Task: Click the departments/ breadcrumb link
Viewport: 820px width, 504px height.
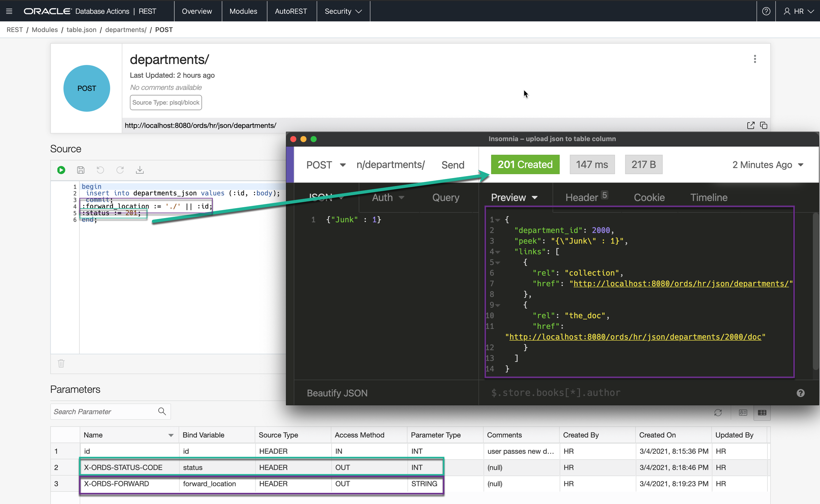Action: [x=126, y=30]
